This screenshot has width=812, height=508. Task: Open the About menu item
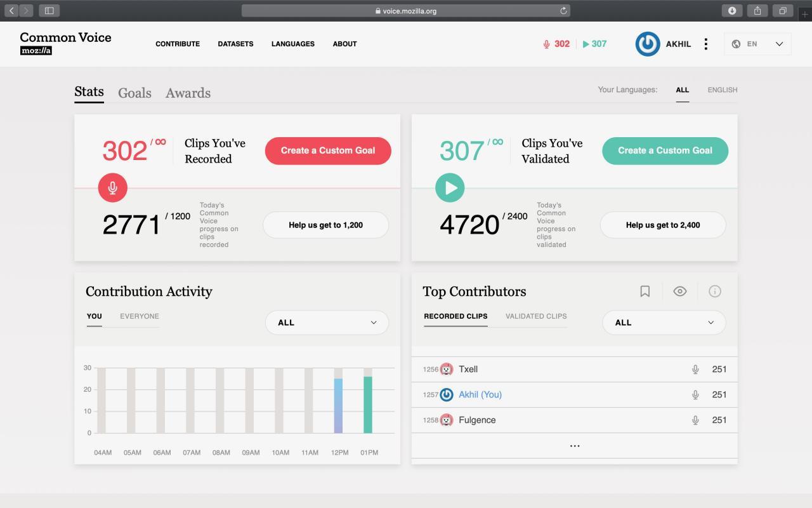tap(344, 44)
